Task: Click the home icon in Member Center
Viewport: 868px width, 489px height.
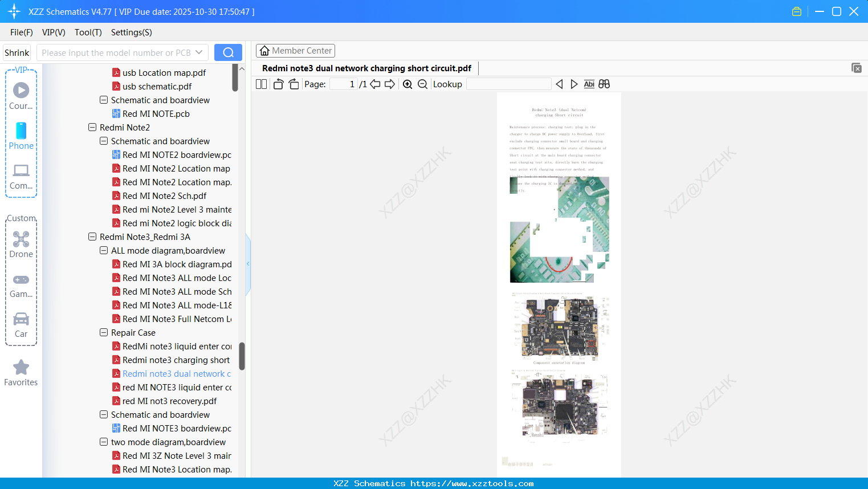Action: tap(264, 51)
